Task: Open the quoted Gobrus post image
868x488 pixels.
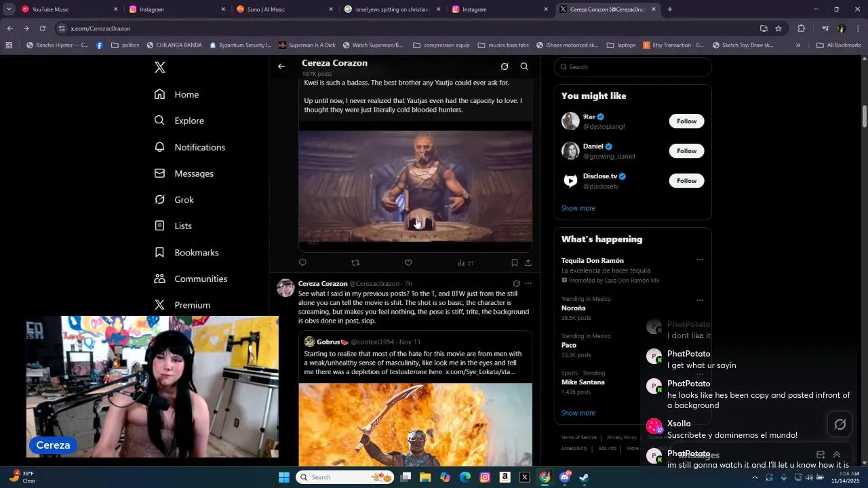Action: (416, 424)
